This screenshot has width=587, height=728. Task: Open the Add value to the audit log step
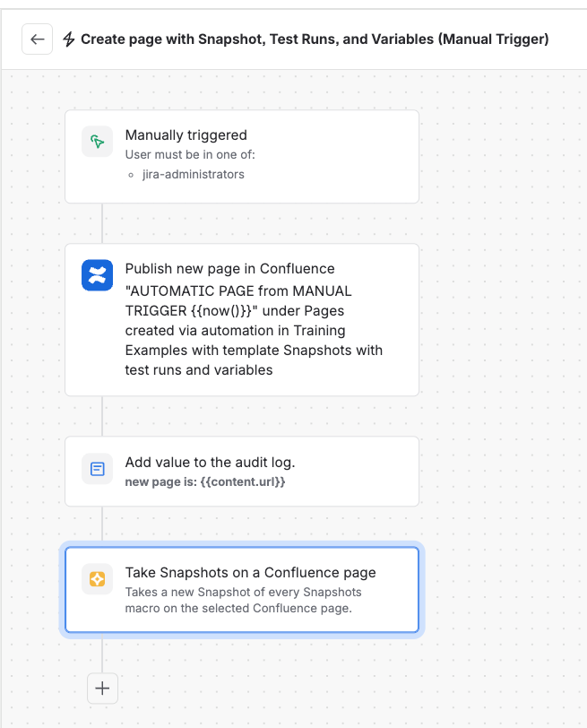(x=242, y=472)
